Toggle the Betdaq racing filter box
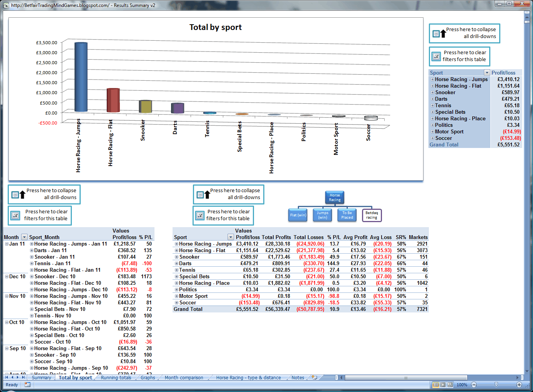This screenshot has width=533, height=392. coord(372,215)
